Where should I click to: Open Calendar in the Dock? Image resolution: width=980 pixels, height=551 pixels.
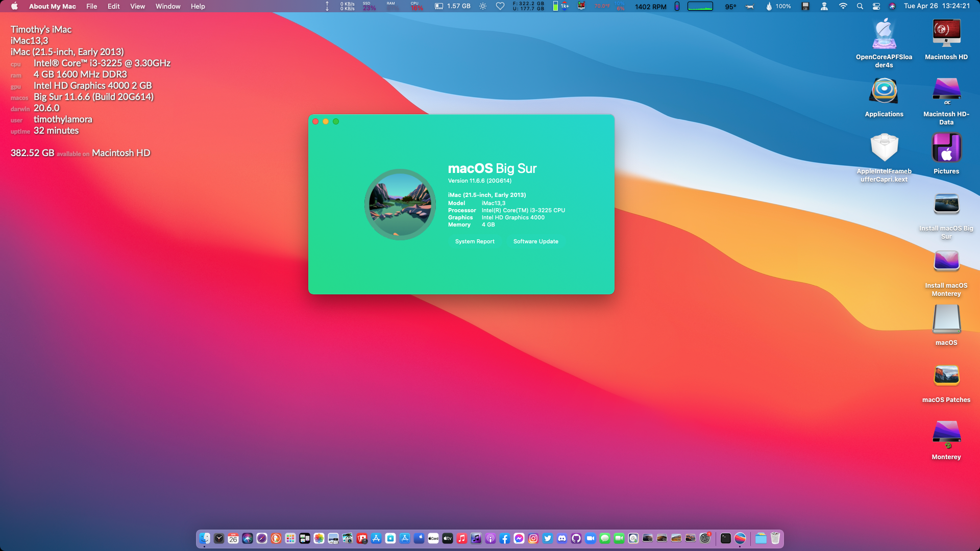(x=233, y=538)
